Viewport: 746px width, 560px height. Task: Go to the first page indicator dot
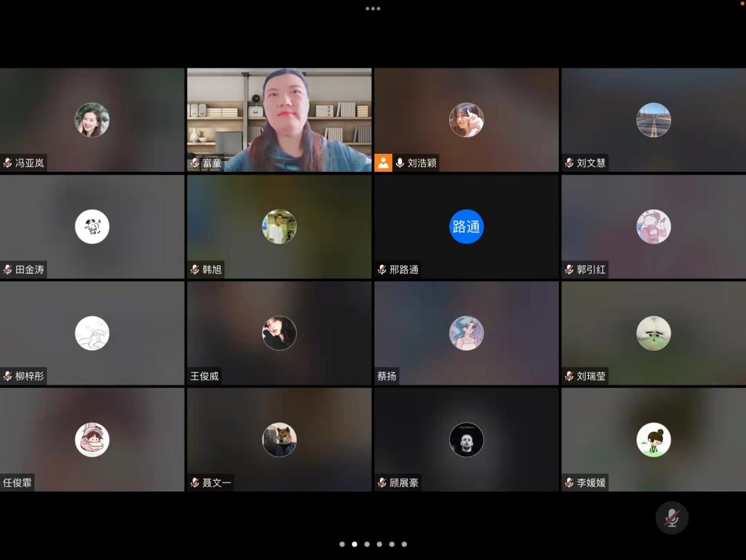pyautogui.click(x=342, y=545)
